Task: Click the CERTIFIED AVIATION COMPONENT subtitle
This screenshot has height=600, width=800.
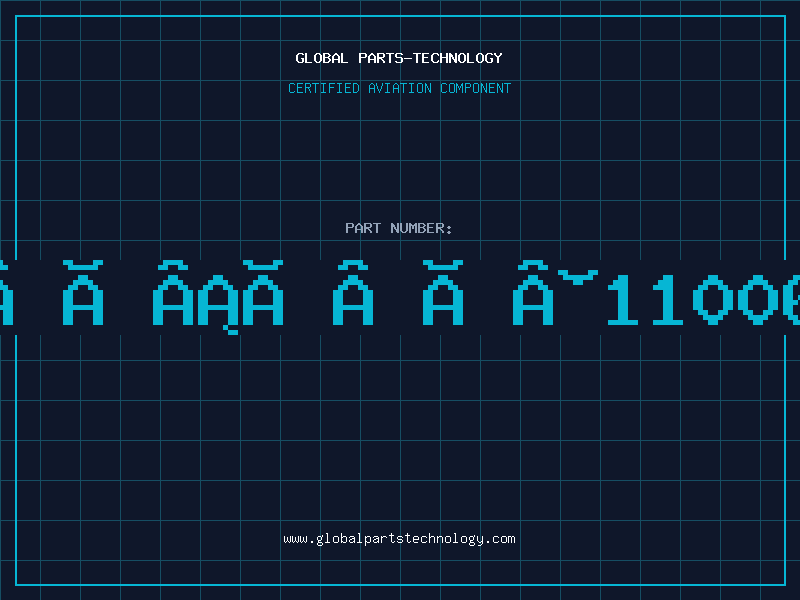Action: tap(399, 88)
